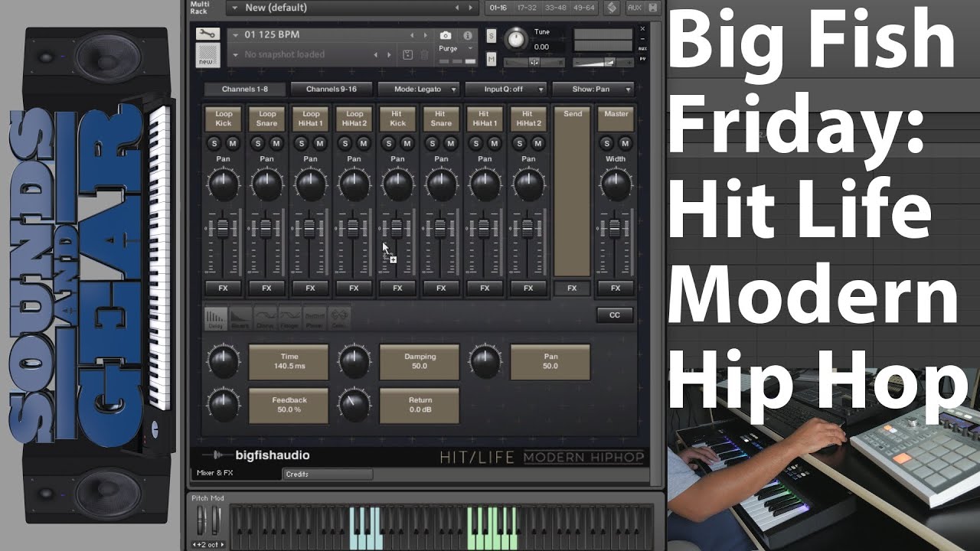This screenshot has width=980, height=551.
Task: Select rack page 33-48
Action: click(x=555, y=8)
